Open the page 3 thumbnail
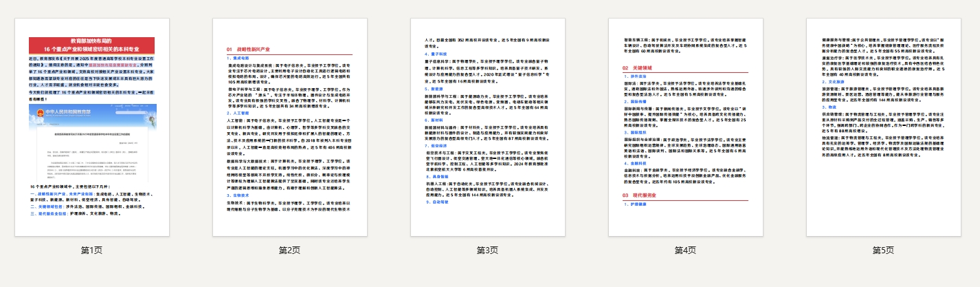 [x=488, y=127]
